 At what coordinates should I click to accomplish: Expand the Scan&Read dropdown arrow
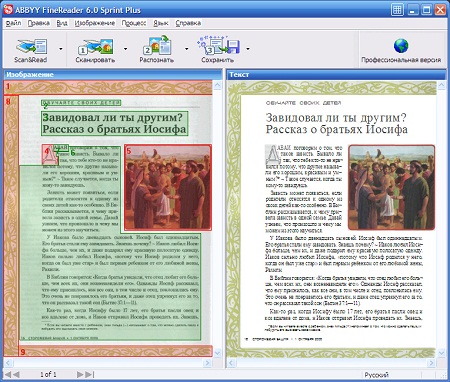point(61,49)
